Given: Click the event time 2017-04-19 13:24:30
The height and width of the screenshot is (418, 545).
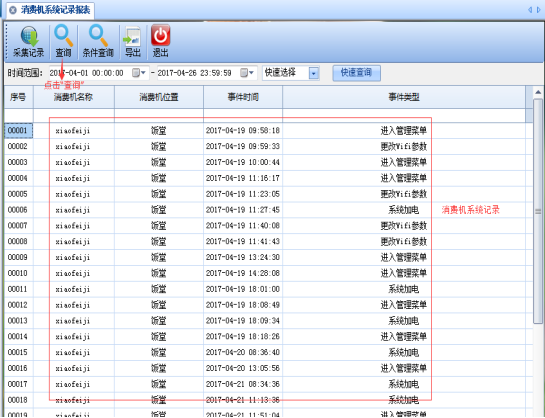Looking at the screenshot, I should click(x=243, y=257).
